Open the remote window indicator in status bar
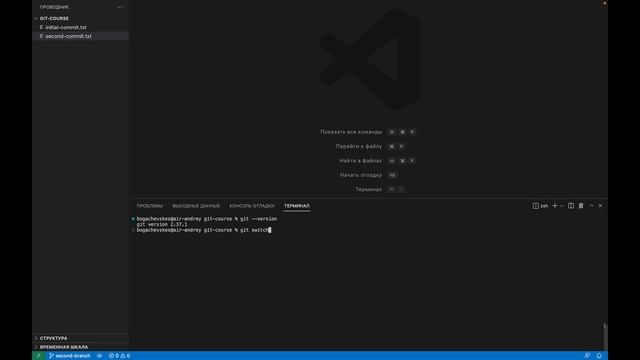640x360 pixels. point(39,356)
